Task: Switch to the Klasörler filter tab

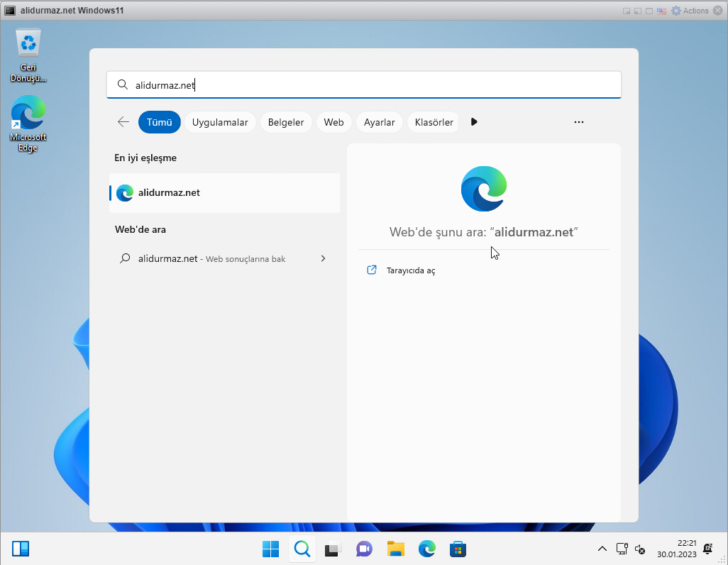Action: click(434, 122)
